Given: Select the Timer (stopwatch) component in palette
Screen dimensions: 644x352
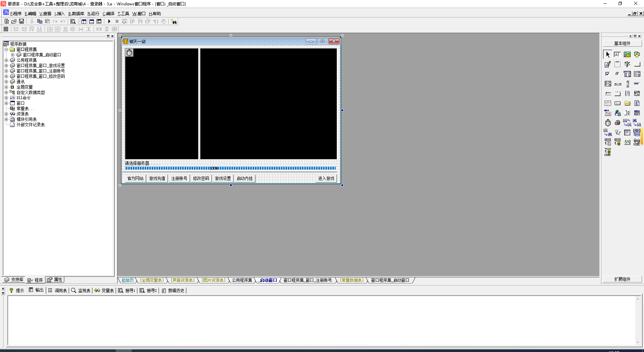Looking at the screenshot, I should click(608, 123).
